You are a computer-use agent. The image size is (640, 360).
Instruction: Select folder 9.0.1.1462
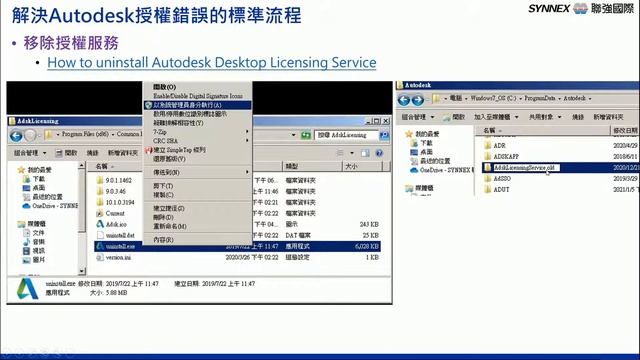[114, 180]
